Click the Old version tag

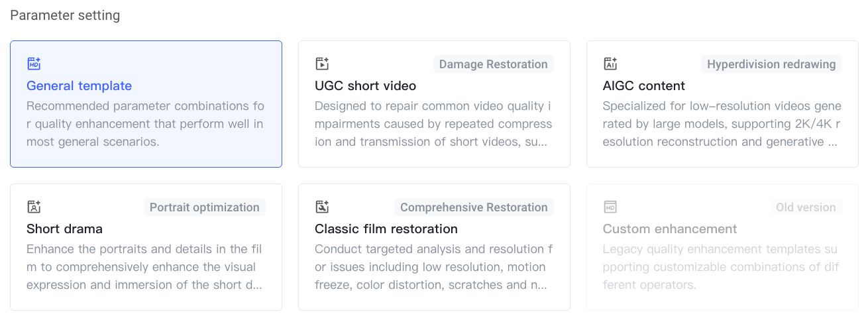806,207
